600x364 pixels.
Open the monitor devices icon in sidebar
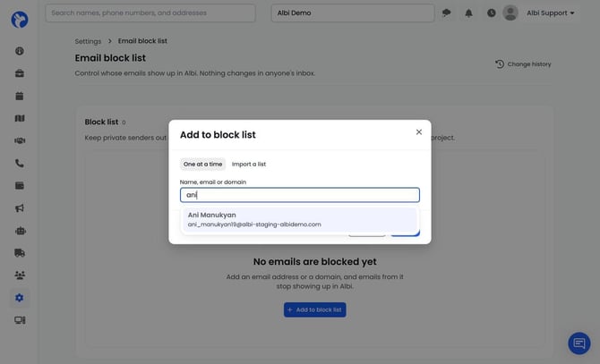coord(20,320)
